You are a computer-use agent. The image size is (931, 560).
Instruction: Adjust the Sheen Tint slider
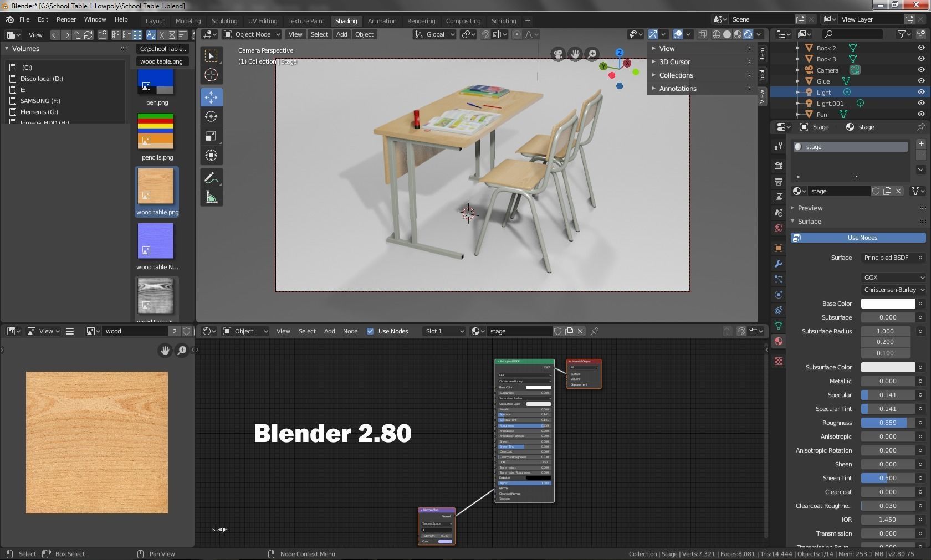point(888,478)
